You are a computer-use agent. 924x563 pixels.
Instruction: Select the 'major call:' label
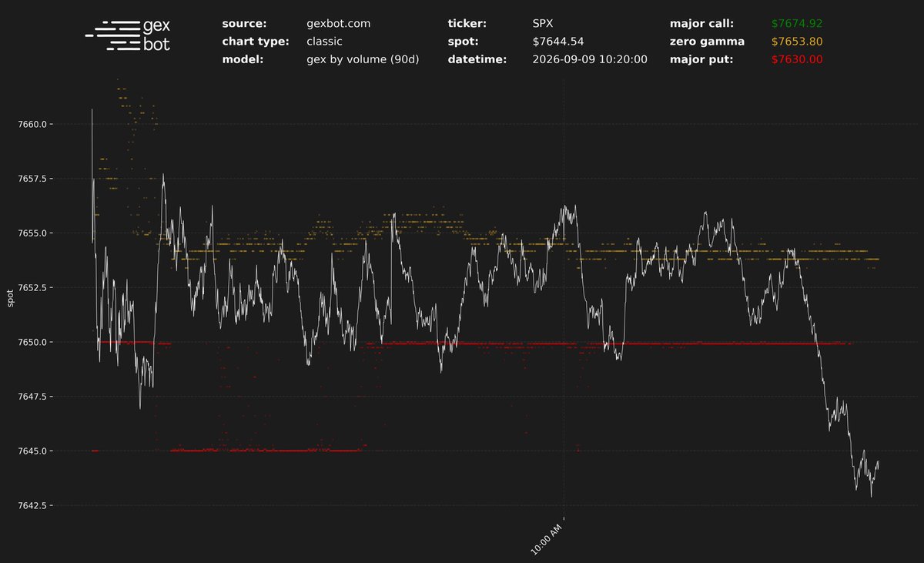click(701, 24)
